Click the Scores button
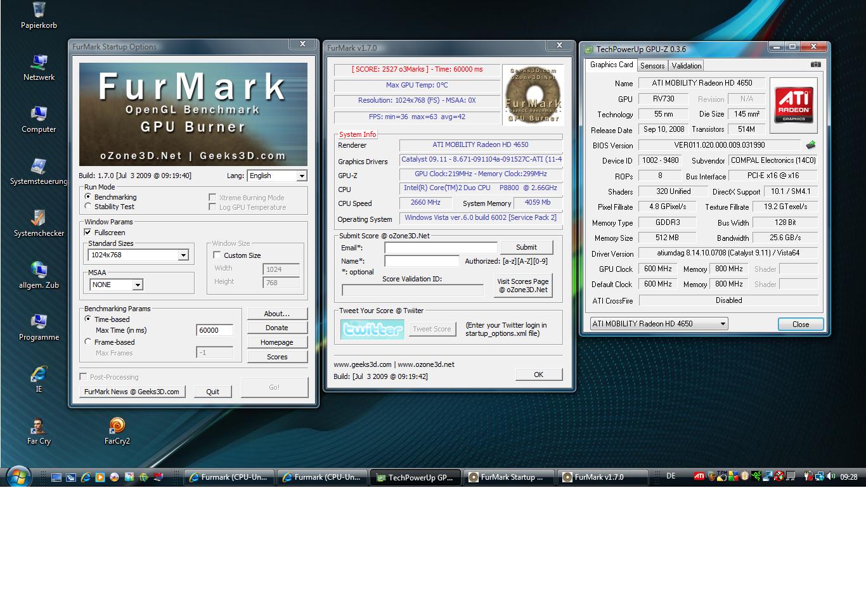The image size is (866, 616). 277,357
